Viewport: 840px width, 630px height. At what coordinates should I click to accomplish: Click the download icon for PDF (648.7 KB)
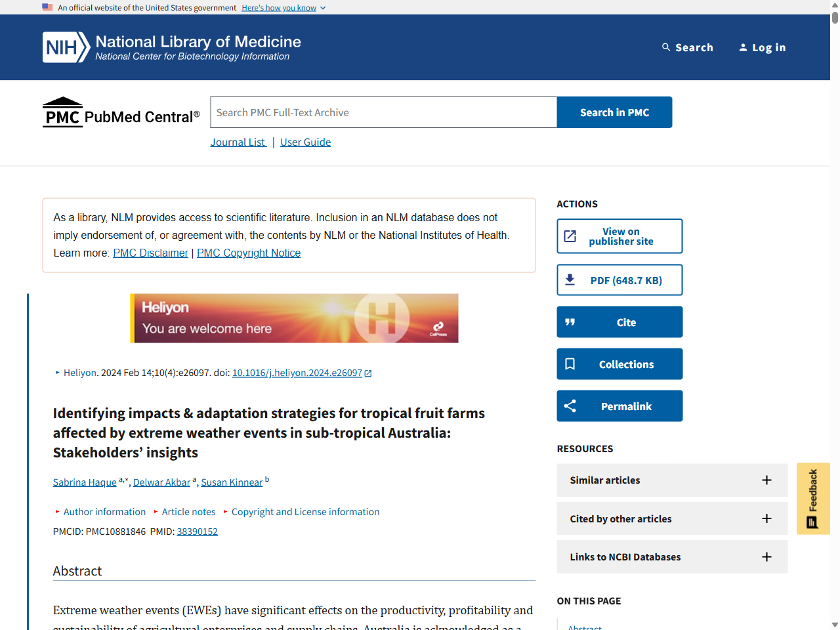pyautogui.click(x=570, y=280)
